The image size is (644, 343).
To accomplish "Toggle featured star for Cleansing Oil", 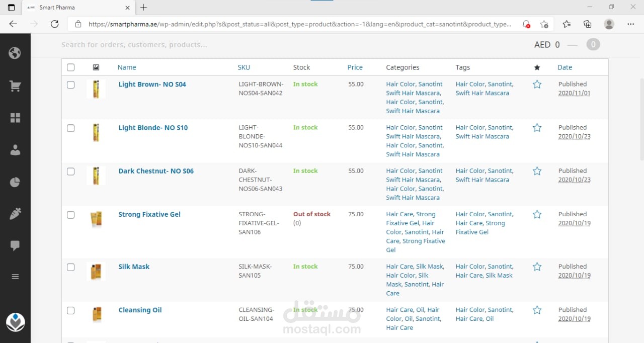I will [x=537, y=310].
